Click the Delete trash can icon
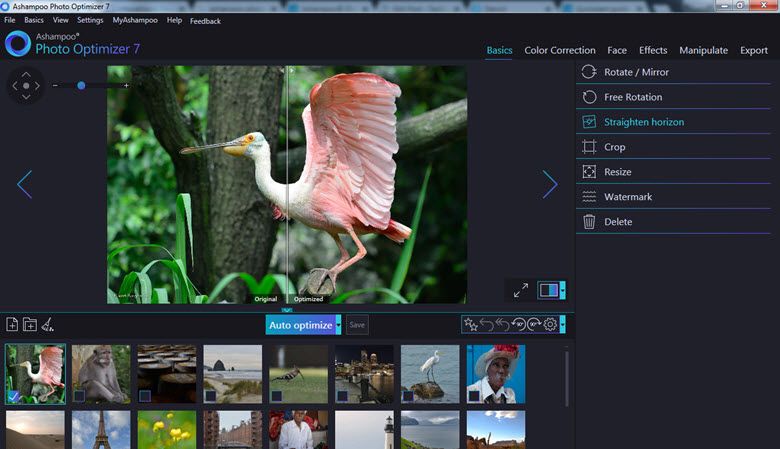This screenshot has width=780, height=449. pos(589,221)
